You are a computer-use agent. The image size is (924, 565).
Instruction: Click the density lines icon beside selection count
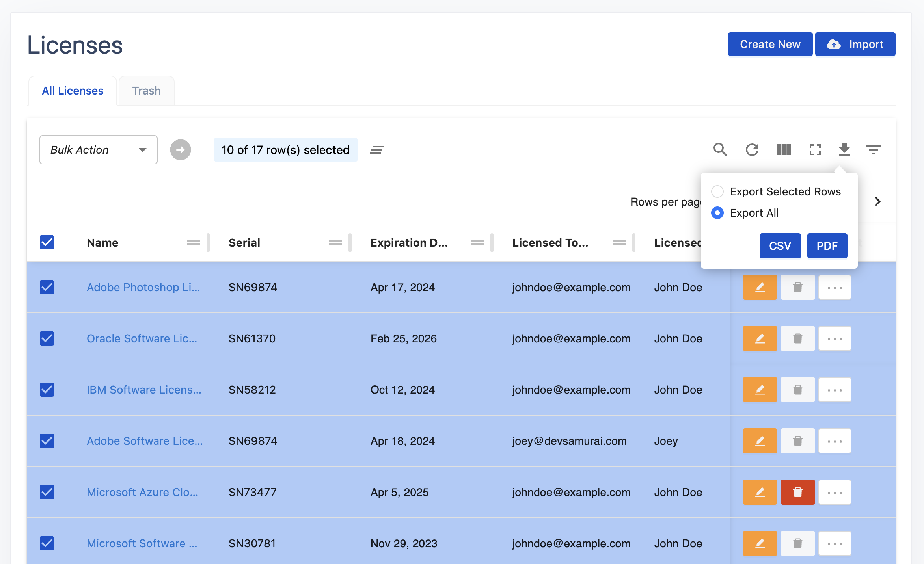pos(377,150)
